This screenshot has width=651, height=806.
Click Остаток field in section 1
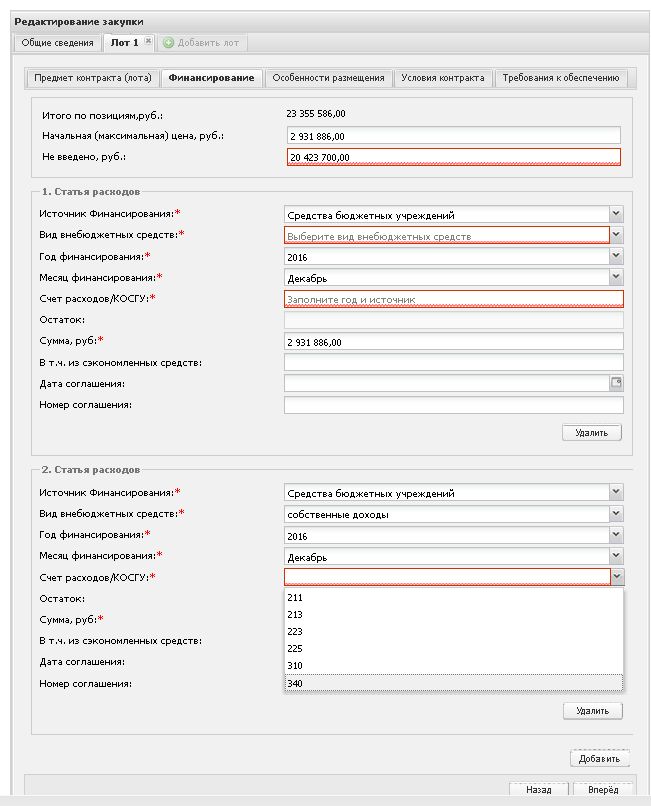point(454,320)
